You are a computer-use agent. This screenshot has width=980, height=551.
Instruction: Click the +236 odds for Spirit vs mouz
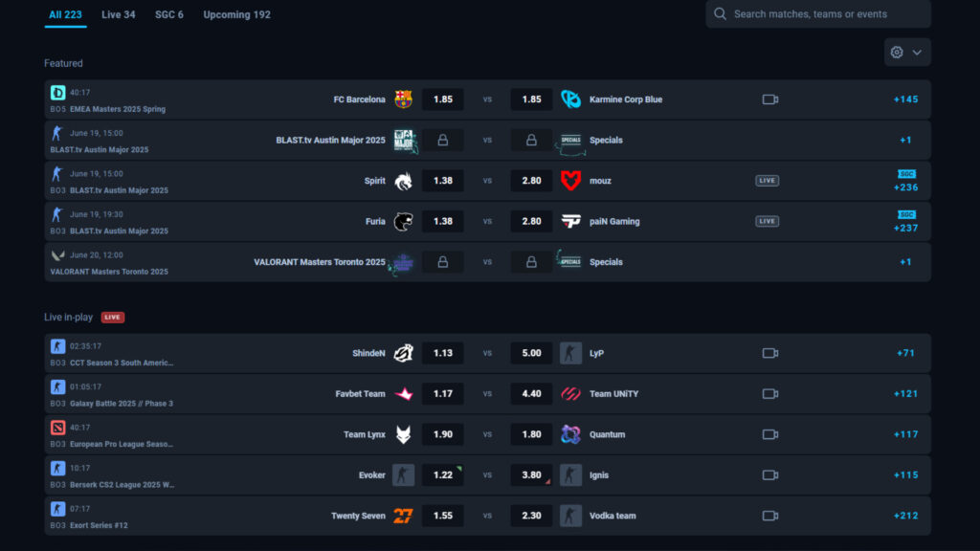905,180
